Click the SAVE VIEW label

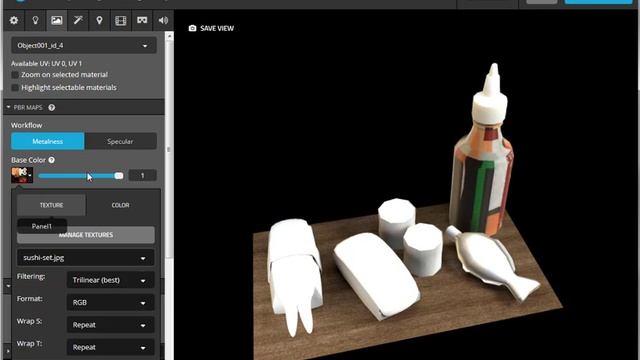(217, 28)
